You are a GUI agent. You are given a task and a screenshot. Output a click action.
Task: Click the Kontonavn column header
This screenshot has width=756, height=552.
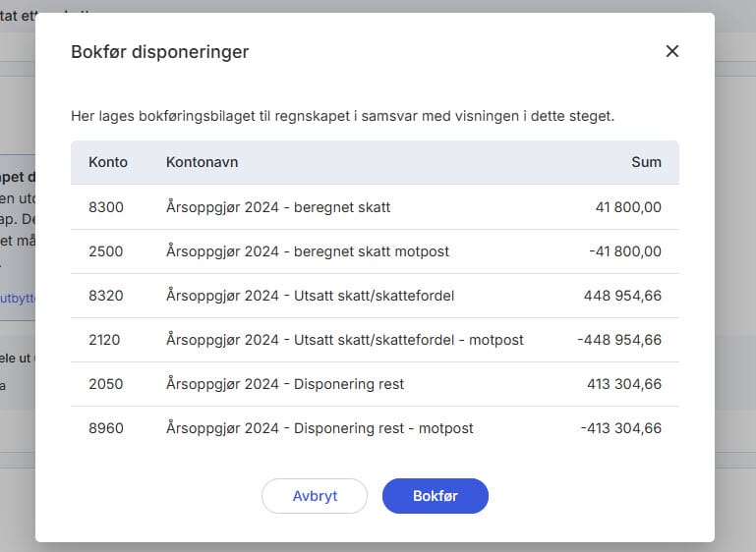coord(202,162)
